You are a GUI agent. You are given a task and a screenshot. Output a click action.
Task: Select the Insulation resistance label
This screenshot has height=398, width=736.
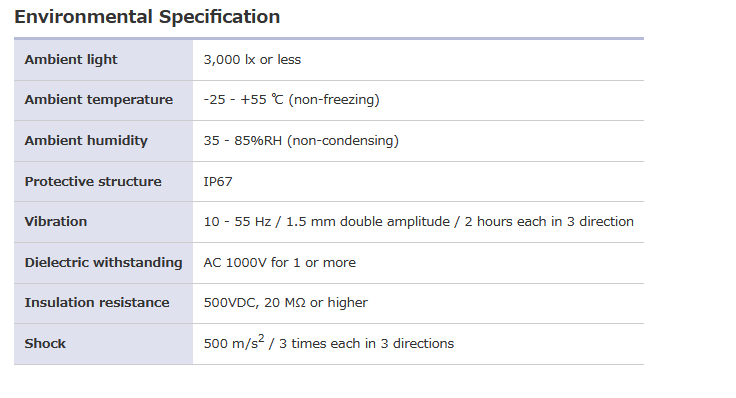97,303
